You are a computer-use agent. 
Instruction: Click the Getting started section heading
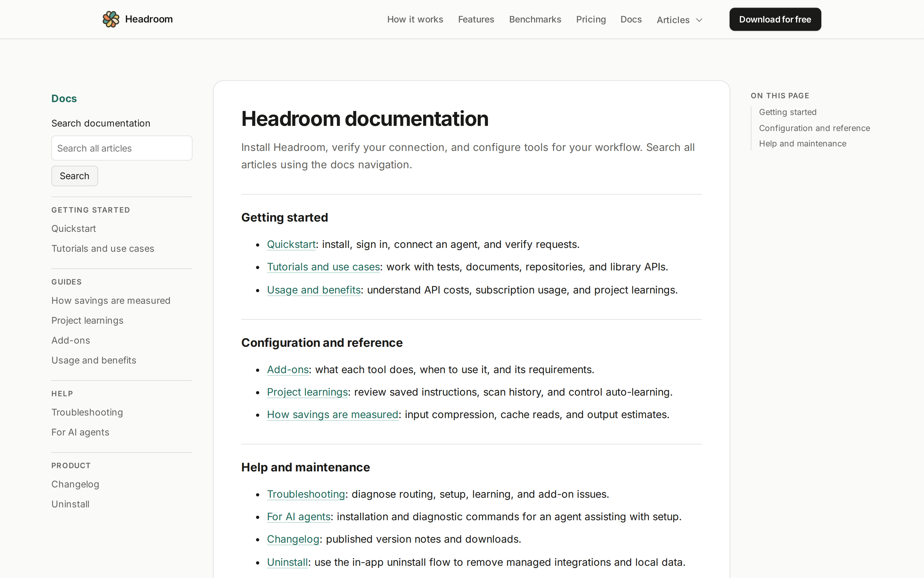coord(285,217)
